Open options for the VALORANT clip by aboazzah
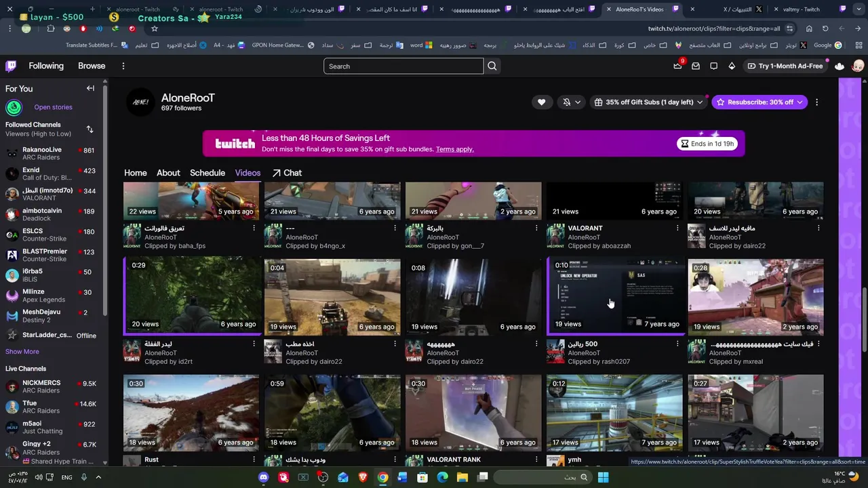868x488 pixels. pyautogui.click(x=677, y=228)
